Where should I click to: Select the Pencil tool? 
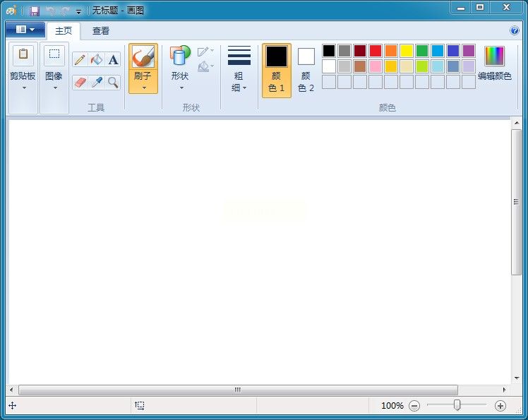click(x=80, y=60)
